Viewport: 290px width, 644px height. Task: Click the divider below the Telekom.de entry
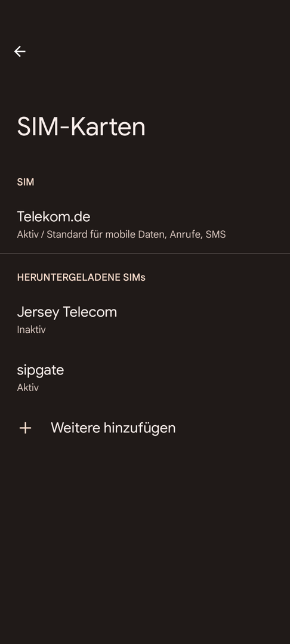[145, 253]
